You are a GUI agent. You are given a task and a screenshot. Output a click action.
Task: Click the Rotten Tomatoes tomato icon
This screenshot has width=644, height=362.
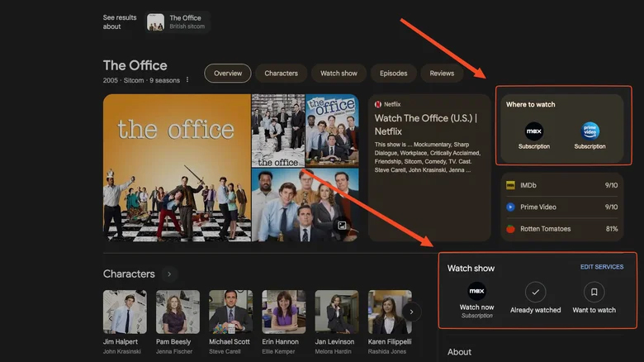[510, 229]
